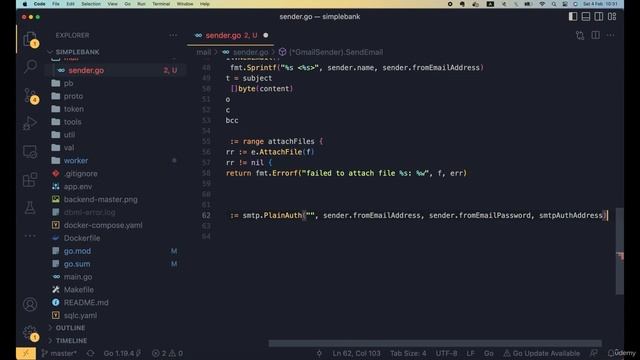Open backend-master.png image file
This screenshot has width=640, height=360.
click(100, 200)
